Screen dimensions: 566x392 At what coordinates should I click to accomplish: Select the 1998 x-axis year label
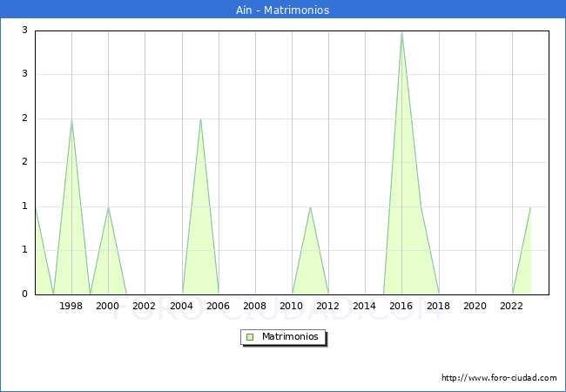pyautogui.click(x=71, y=306)
